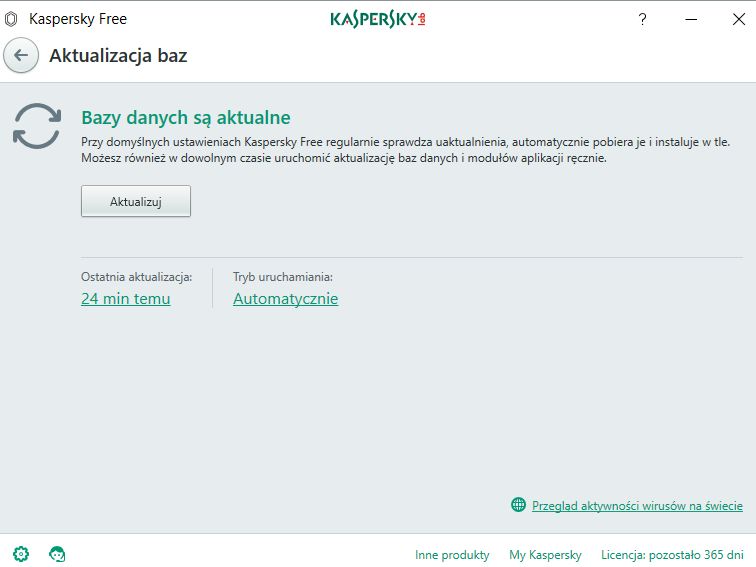Click the database update sync icon
Image resolution: width=756 pixels, height=567 pixels.
(x=37, y=126)
